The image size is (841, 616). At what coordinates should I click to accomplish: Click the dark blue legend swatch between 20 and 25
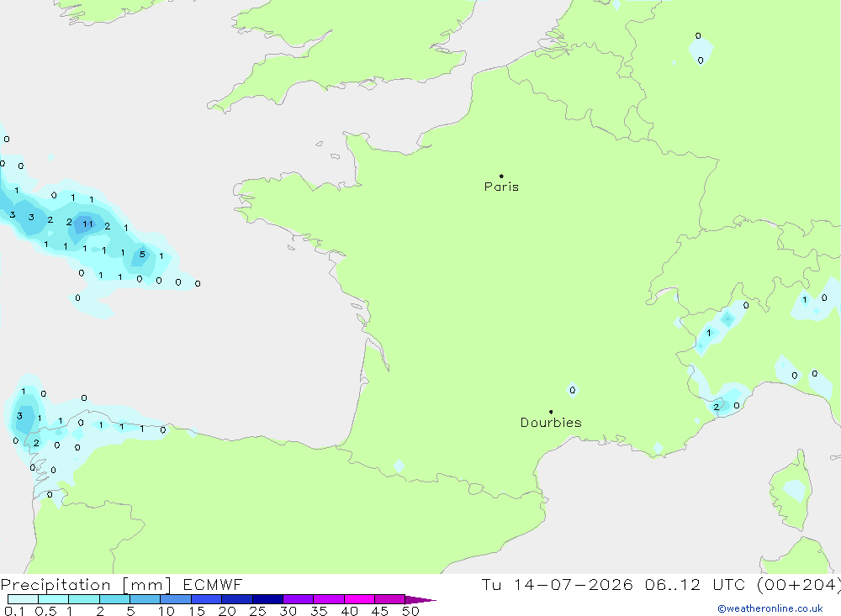tap(236, 599)
